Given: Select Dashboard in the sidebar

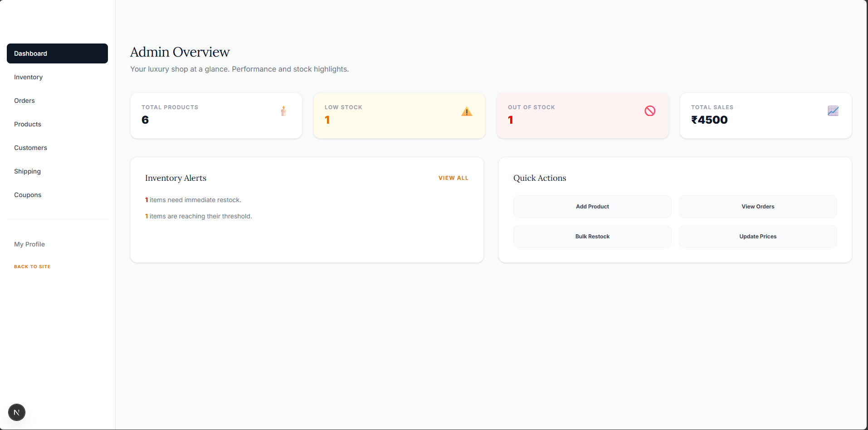Looking at the screenshot, I should point(57,53).
